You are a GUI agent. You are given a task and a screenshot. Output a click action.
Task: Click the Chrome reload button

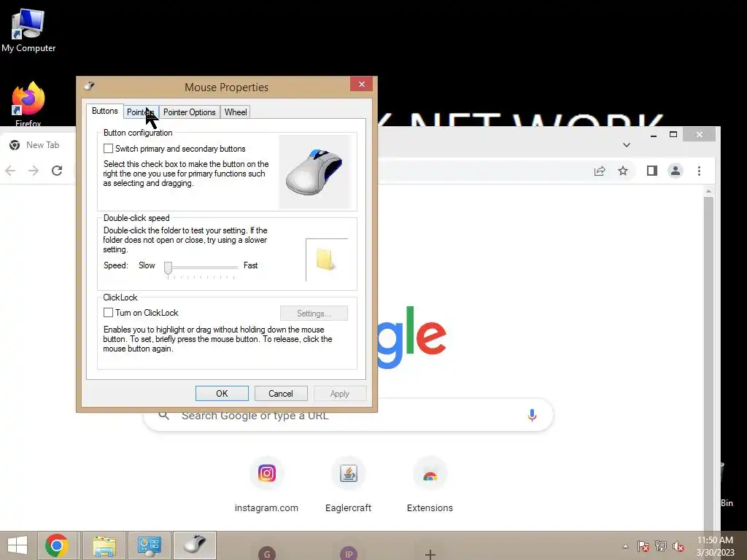pos(57,171)
